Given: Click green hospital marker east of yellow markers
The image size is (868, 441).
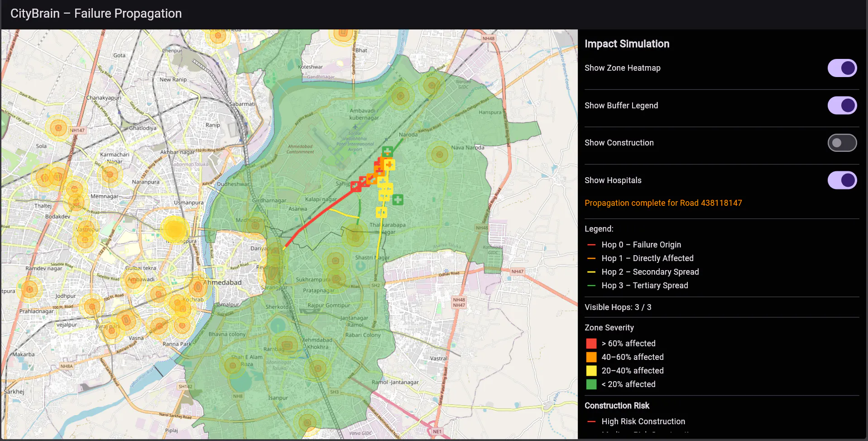Looking at the screenshot, I should 398,199.
